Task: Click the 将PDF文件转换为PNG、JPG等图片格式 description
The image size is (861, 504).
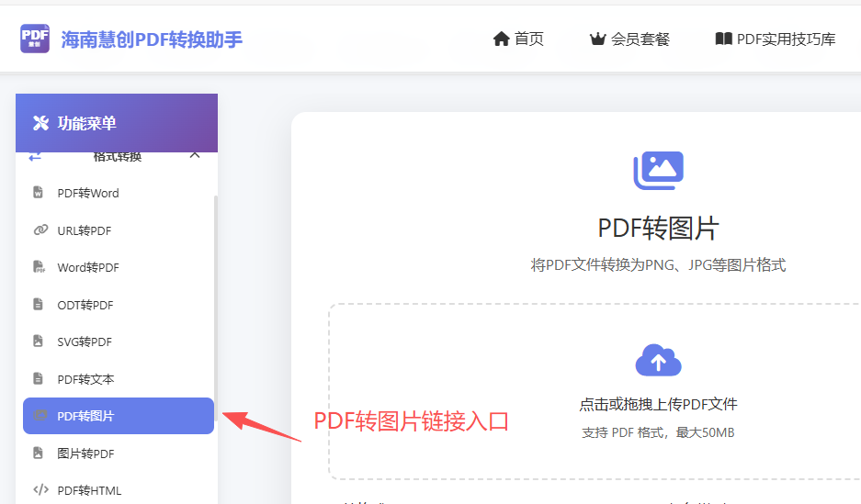Action: [658, 265]
